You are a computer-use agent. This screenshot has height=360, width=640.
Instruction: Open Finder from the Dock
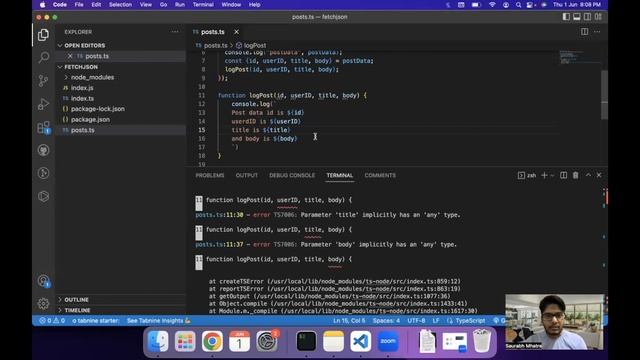coord(158,341)
